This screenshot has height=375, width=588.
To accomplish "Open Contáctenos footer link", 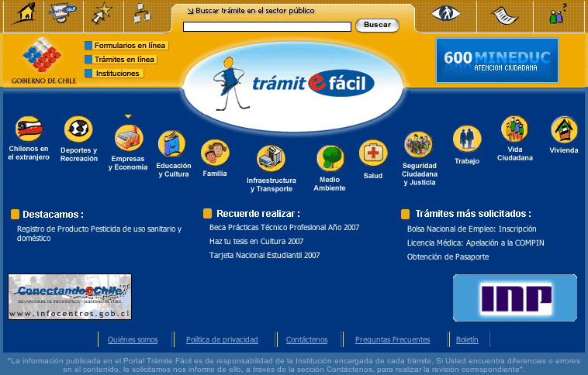I will click(x=306, y=340).
